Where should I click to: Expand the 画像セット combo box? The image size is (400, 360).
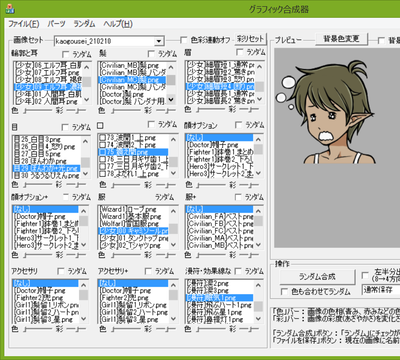click(x=159, y=41)
